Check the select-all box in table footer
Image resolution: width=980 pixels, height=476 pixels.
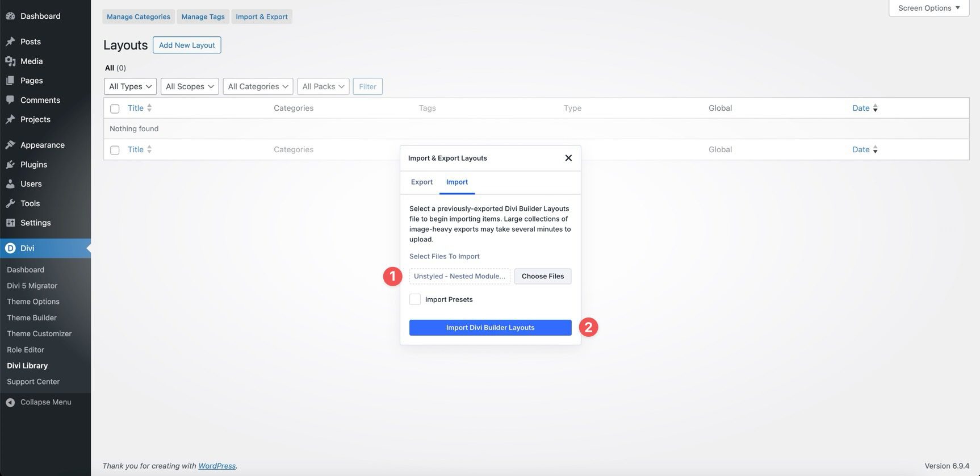coord(115,150)
